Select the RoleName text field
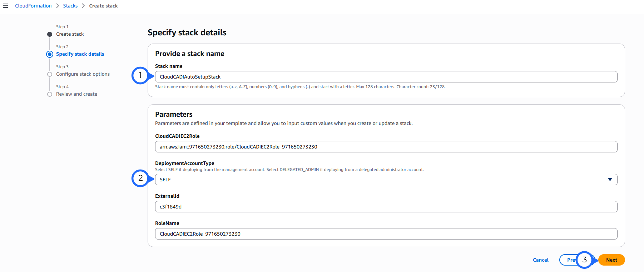This screenshot has height=272, width=644. (x=386, y=234)
